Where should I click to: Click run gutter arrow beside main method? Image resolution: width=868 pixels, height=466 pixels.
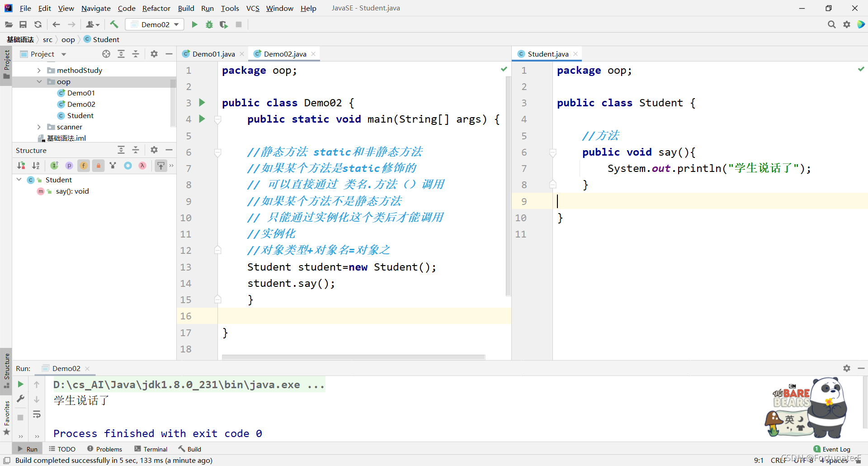(202, 119)
